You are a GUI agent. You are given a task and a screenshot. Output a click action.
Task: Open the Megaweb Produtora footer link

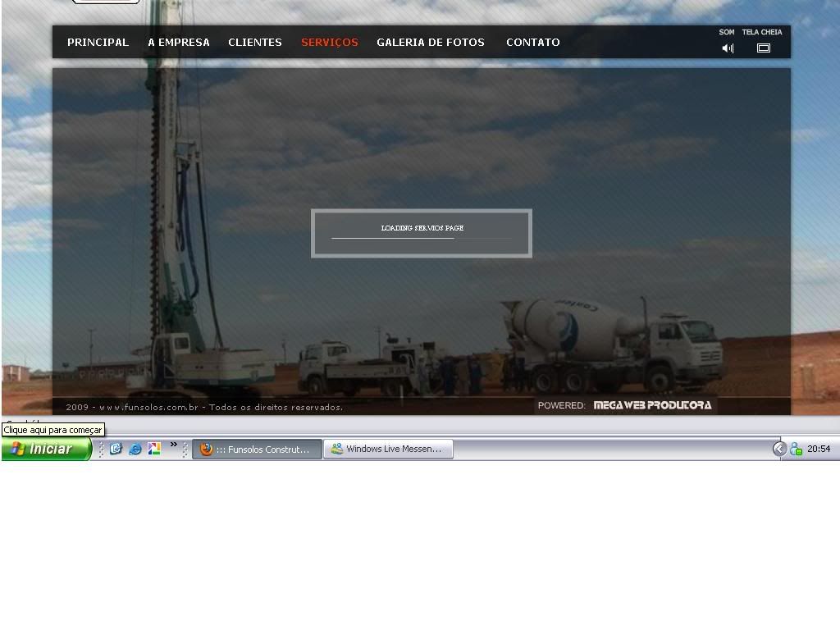click(x=652, y=405)
